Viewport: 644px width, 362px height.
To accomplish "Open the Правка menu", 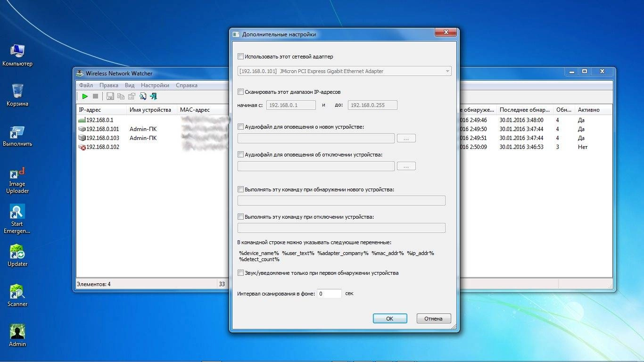I will pyautogui.click(x=109, y=85).
